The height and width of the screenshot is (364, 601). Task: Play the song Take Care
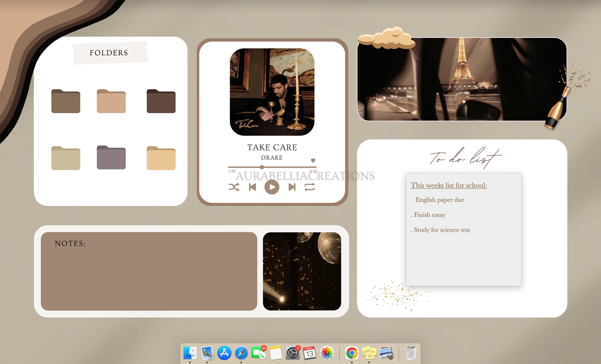(x=272, y=187)
